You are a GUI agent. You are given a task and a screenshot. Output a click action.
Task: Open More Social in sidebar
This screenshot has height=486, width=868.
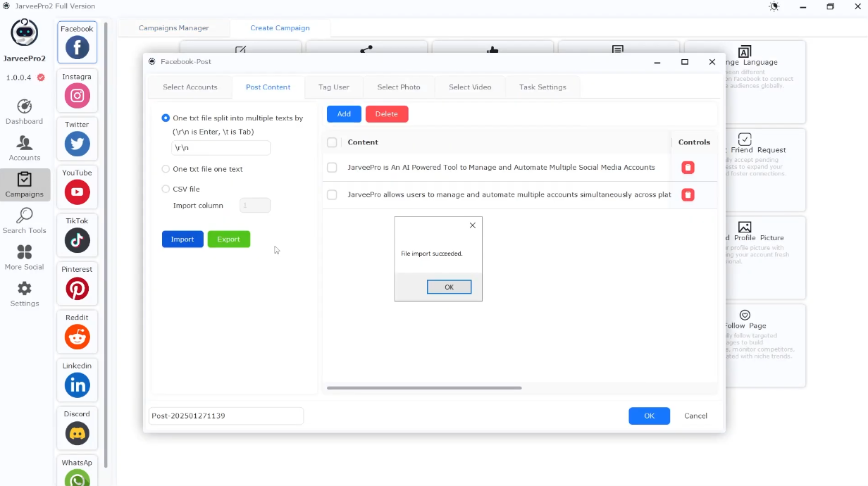tap(25, 258)
